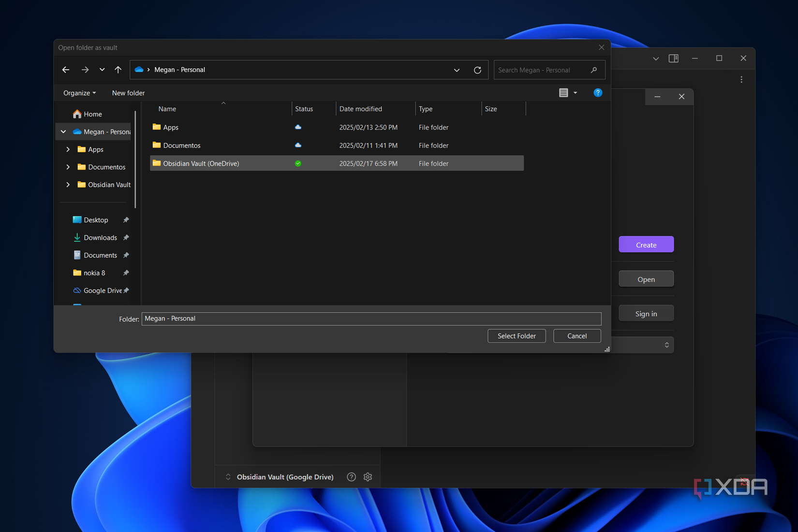Click the Obsidian vault settings gear icon
This screenshot has height=532, width=798.
368,477
